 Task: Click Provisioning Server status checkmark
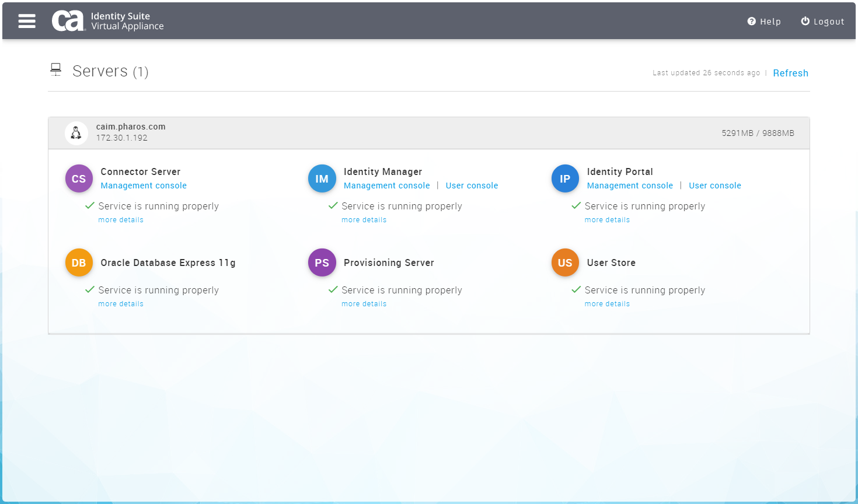[333, 289]
